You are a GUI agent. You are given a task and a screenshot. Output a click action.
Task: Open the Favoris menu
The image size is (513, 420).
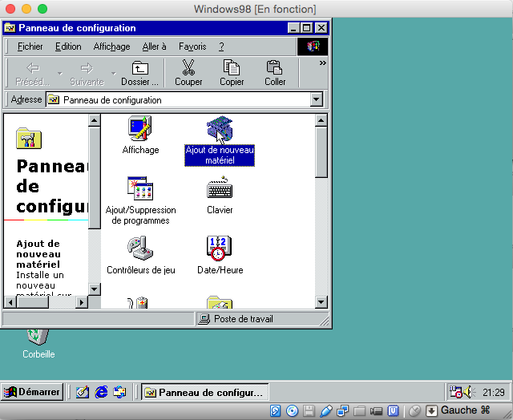click(x=192, y=46)
